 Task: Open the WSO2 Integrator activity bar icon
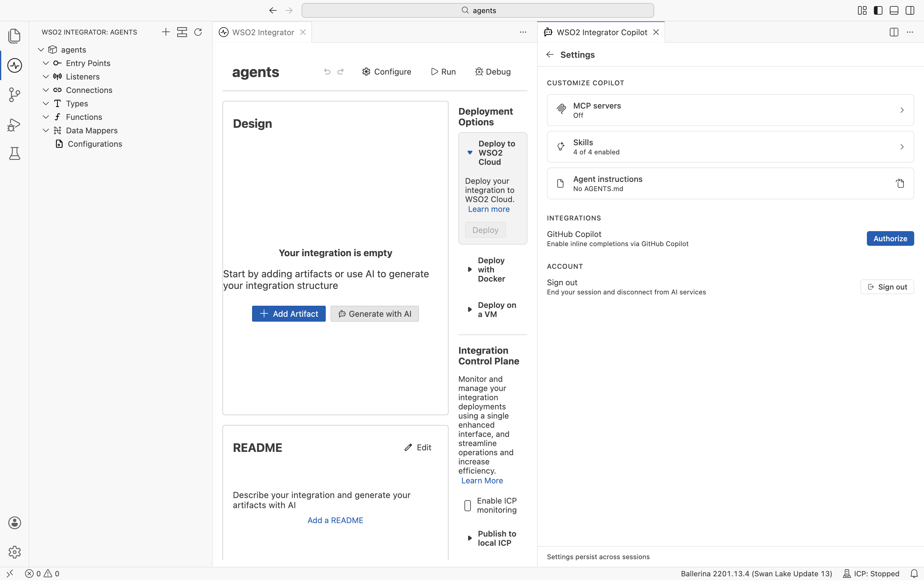click(14, 65)
